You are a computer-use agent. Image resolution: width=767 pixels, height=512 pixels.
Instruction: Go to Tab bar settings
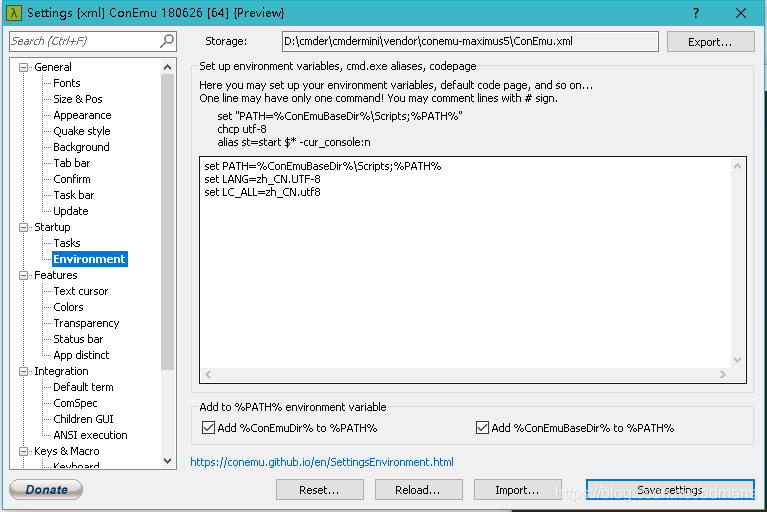click(x=71, y=163)
